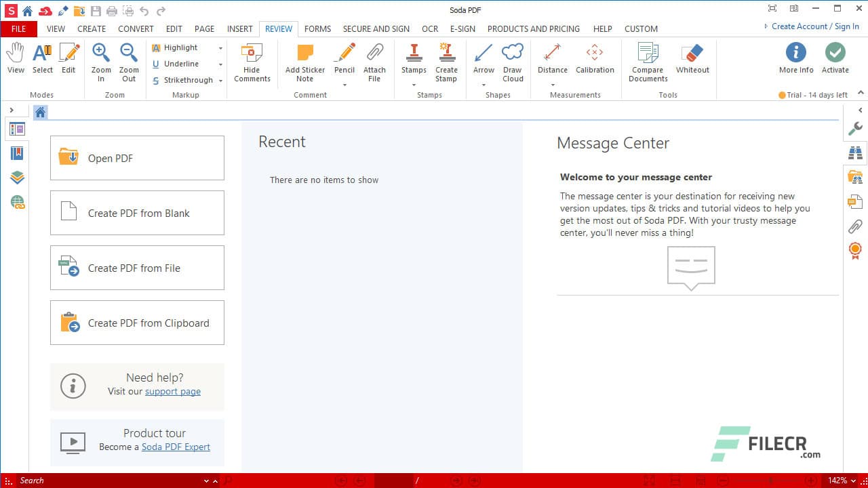Open the Compare Documents tool
Screen dimensions: 868x488
pos(647,61)
